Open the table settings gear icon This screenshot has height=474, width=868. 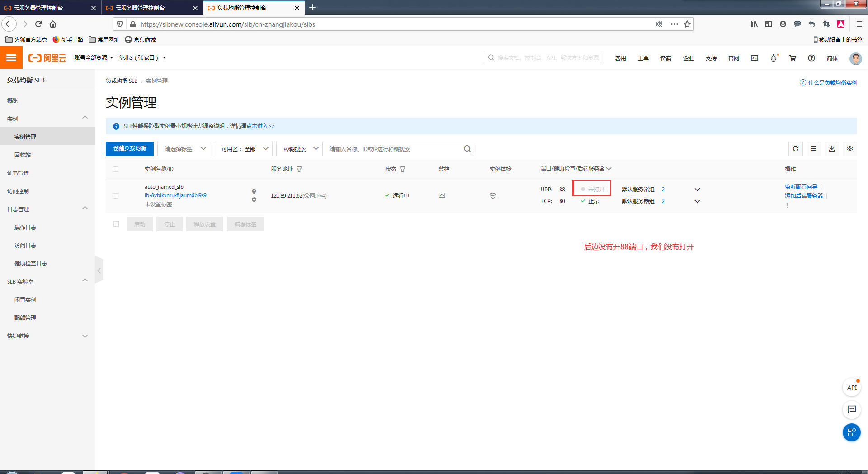pyautogui.click(x=850, y=149)
